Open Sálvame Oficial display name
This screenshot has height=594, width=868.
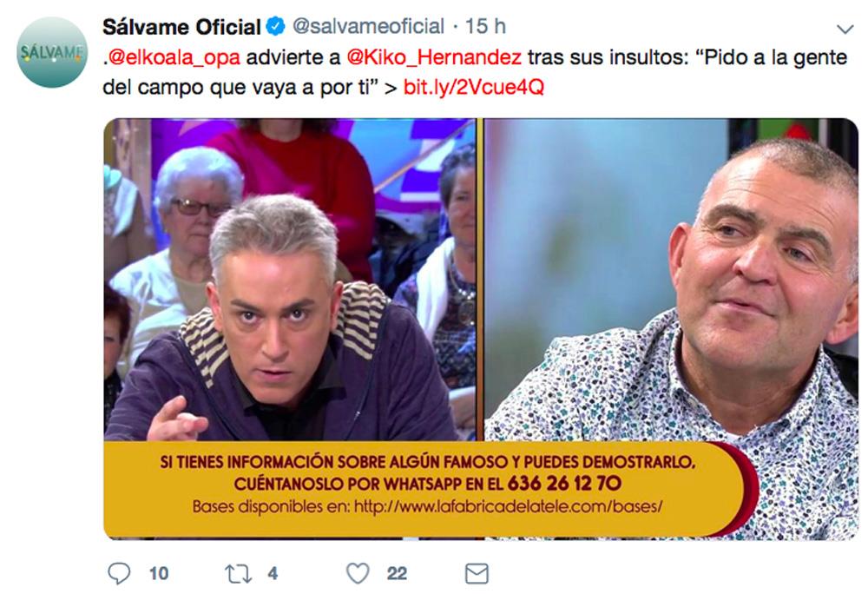[x=181, y=27]
